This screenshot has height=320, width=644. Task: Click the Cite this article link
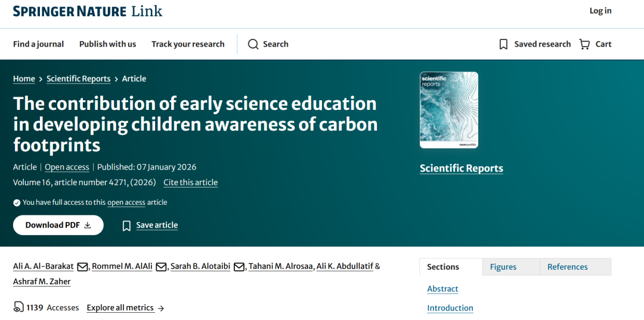click(191, 183)
